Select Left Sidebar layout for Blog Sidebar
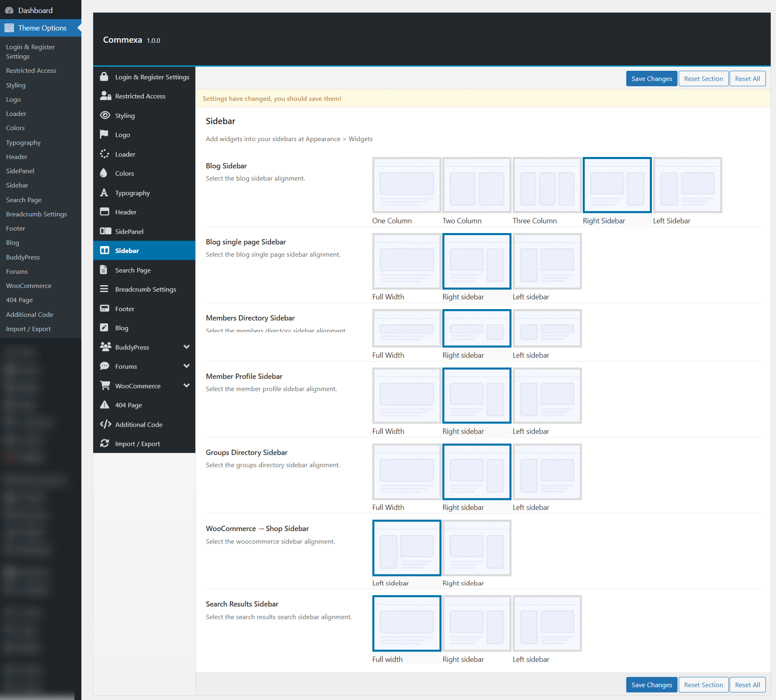 pos(687,185)
